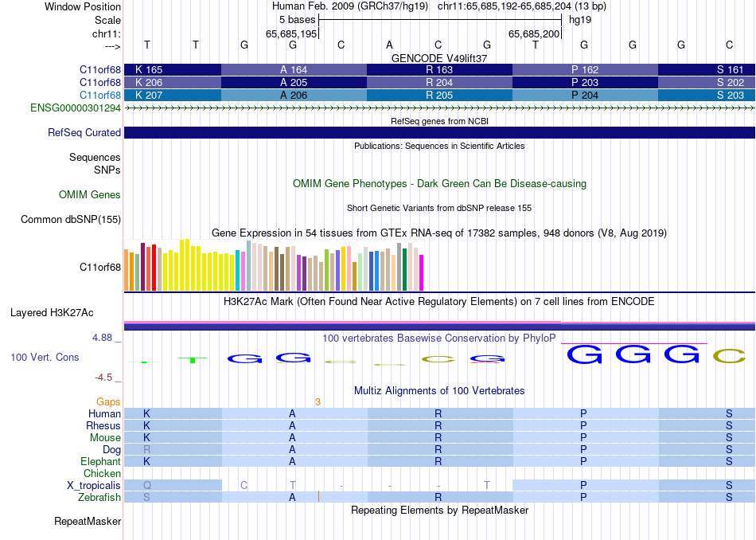Click the Dog species label

point(112,450)
